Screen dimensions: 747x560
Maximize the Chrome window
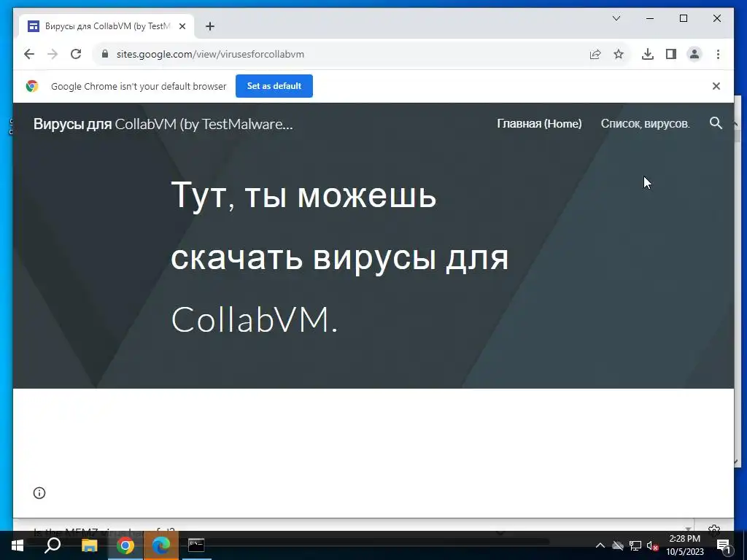click(x=683, y=18)
